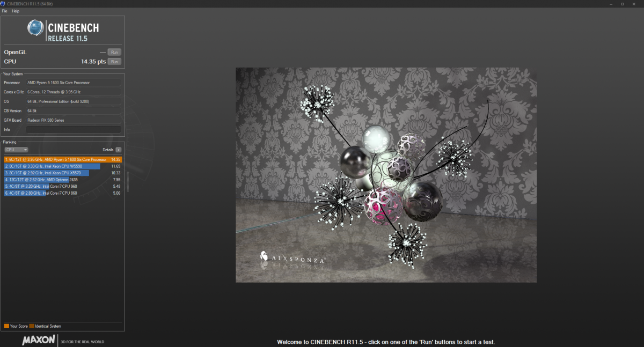The image size is (644, 347).
Task: Click the Info input field
Action: pyautogui.click(x=74, y=129)
